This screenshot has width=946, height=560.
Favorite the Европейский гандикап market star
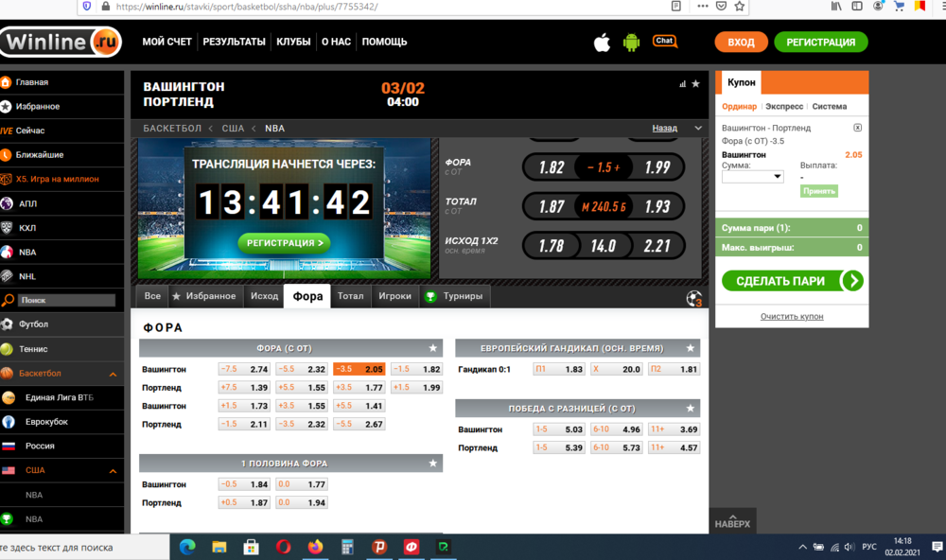[691, 348]
